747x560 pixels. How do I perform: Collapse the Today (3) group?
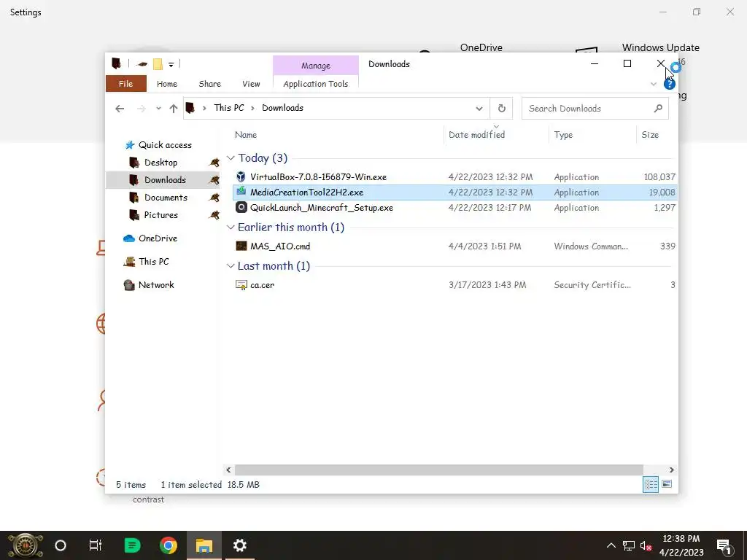(x=231, y=158)
